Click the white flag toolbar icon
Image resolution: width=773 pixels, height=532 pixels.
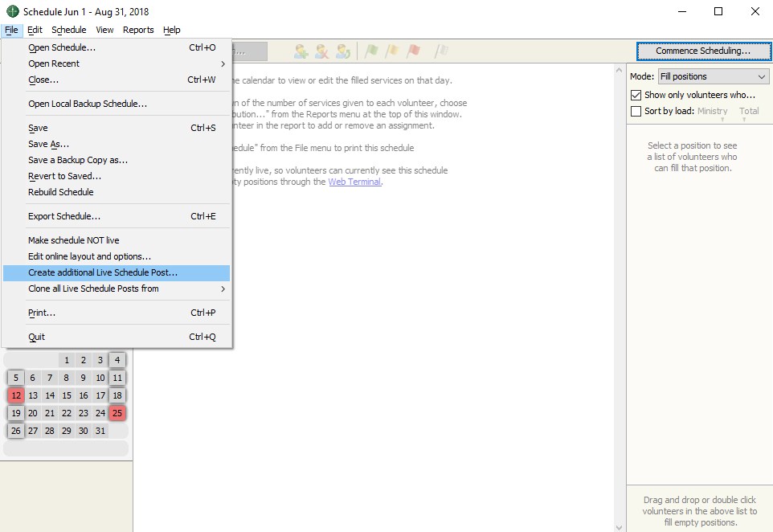[441, 51]
